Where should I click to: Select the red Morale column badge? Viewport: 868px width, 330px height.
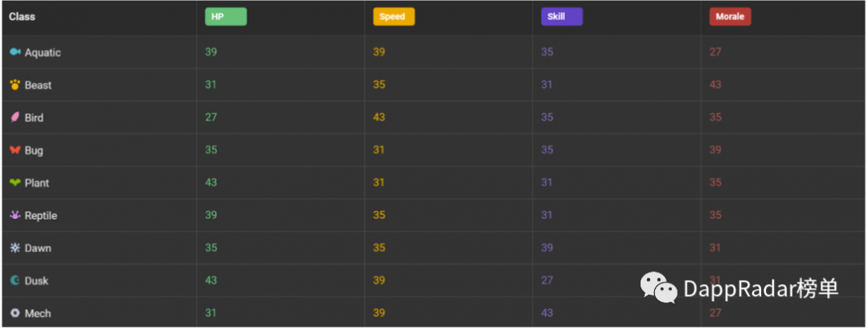coord(730,17)
